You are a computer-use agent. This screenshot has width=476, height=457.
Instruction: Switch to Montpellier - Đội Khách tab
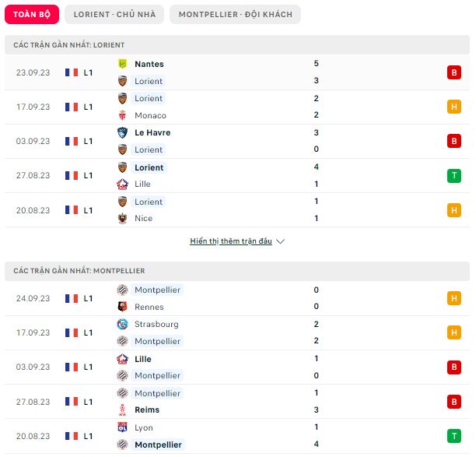[x=235, y=14]
